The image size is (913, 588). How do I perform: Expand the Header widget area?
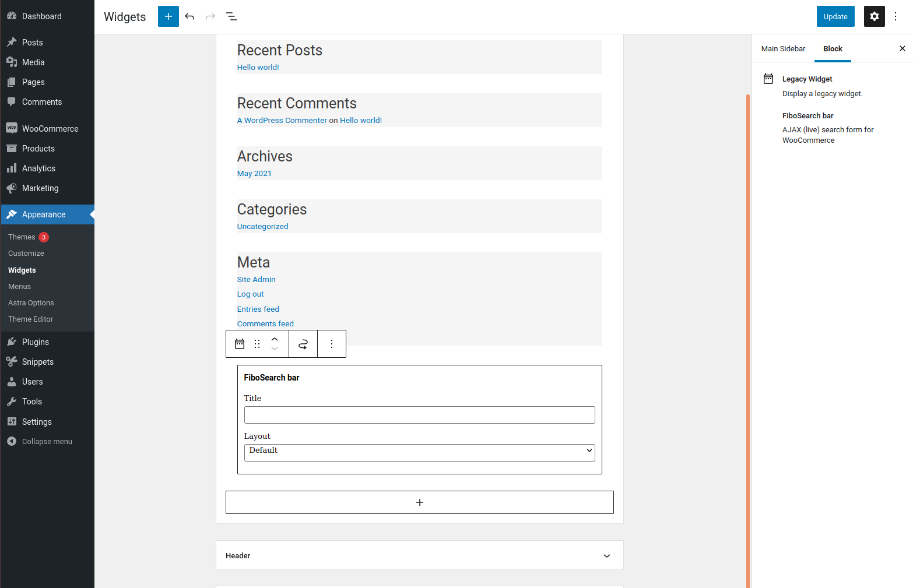pos(606,555)
